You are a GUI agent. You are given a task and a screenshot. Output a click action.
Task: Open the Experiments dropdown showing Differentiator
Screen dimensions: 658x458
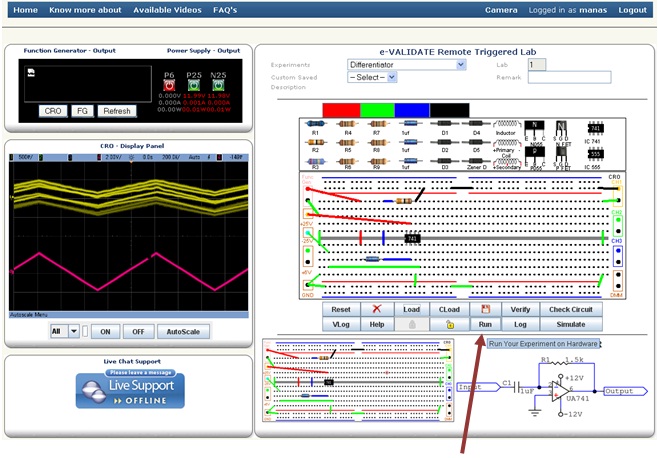406,65
